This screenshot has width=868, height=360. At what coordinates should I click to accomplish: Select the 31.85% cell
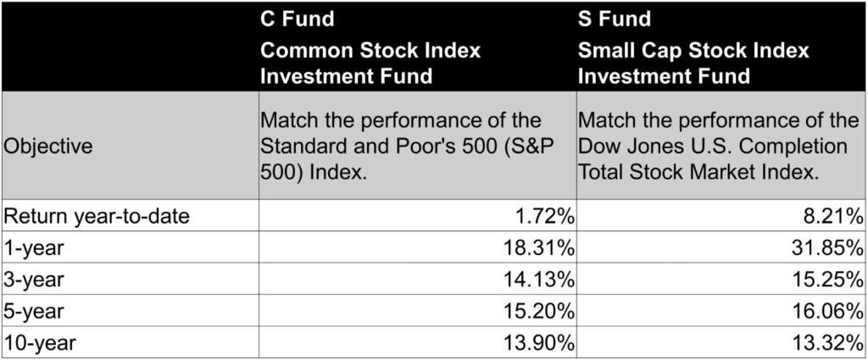(x=721, y=247)
